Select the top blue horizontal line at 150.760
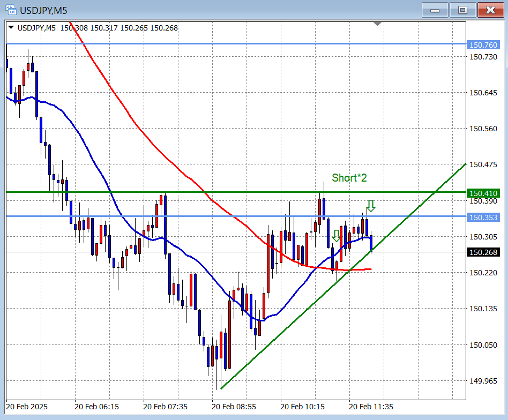Image resolution: width=508 pixels, height=420 pixels. 214,44
